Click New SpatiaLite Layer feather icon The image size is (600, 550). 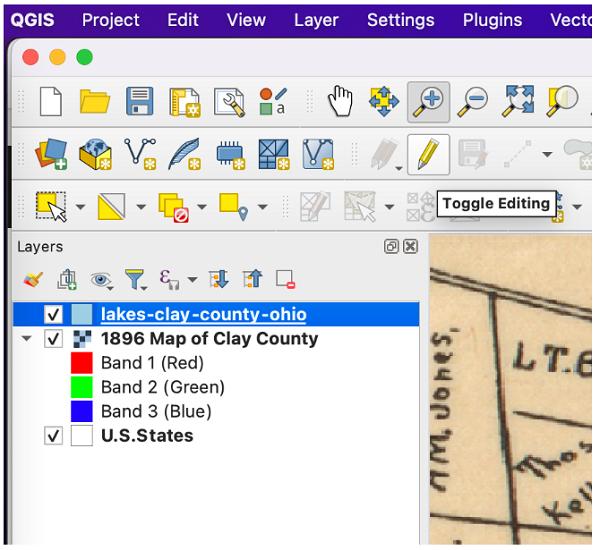point(184,154)
